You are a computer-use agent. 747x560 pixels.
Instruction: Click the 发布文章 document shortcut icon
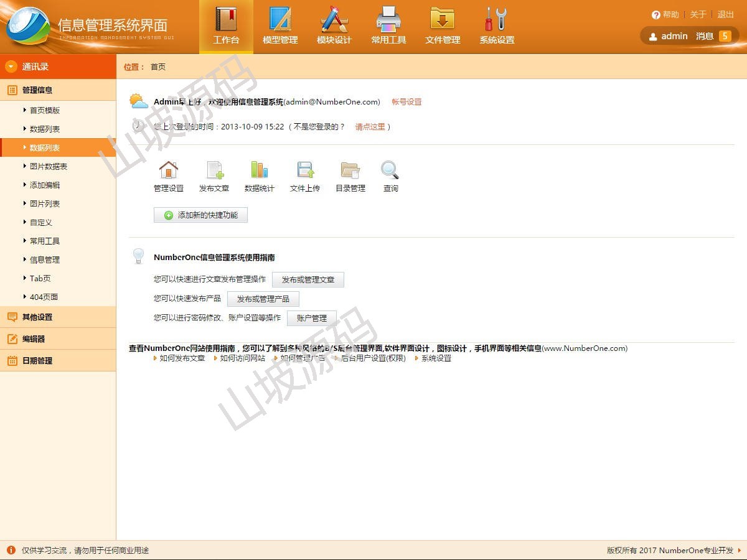click(x=214, y=170)
